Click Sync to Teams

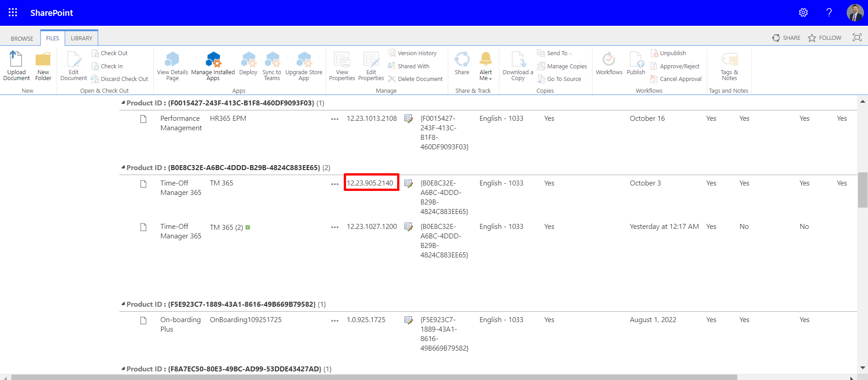coord(272,66)
